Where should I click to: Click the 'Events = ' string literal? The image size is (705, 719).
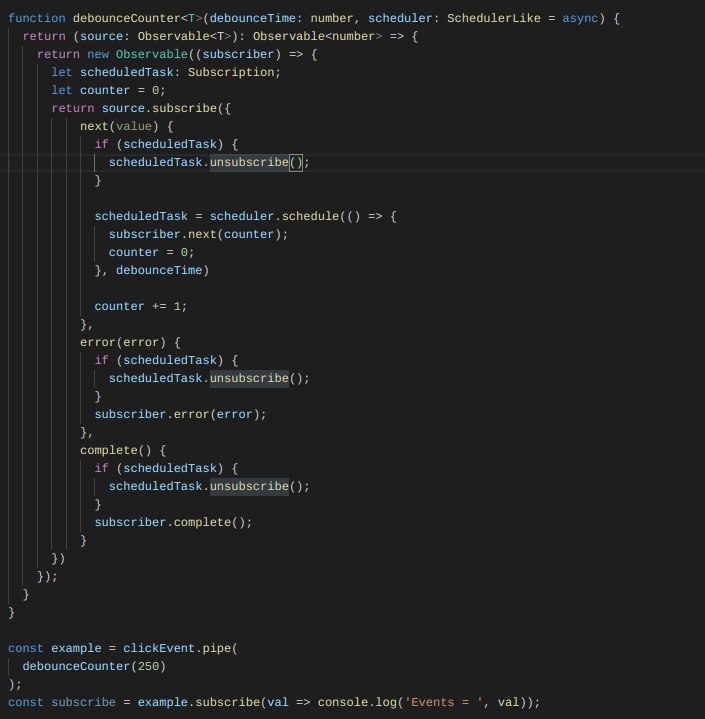pos(443,702)
